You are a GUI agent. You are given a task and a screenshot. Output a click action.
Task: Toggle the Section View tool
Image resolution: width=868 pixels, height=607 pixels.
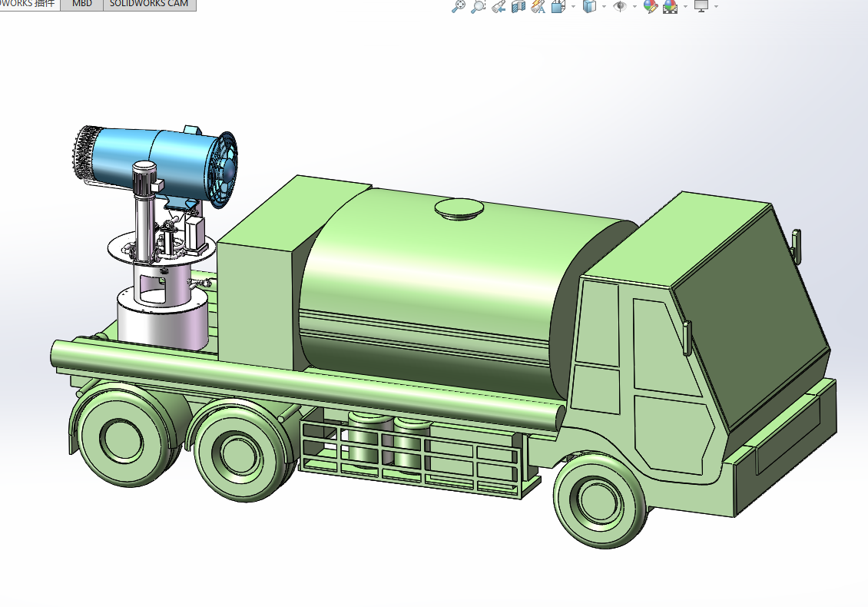pyautogui.click(x=518, y=6)
